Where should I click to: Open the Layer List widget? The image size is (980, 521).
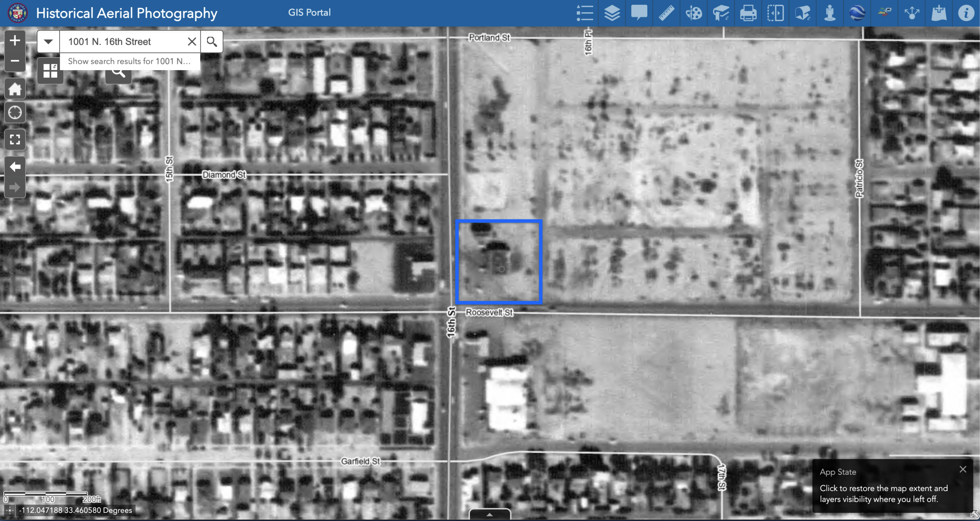[612, 13]
